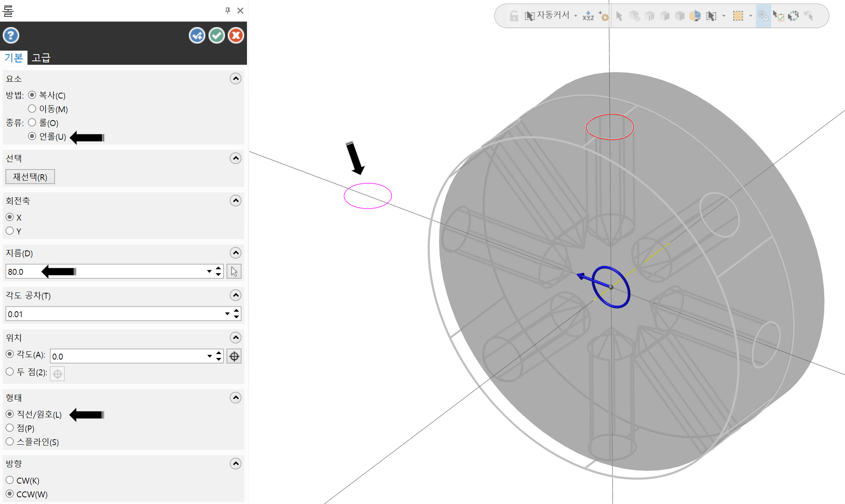Click the solid selection checkmark cube icon
Image resolution: width=845 pixels, height=504 pixels.
(x=635, y=16)
